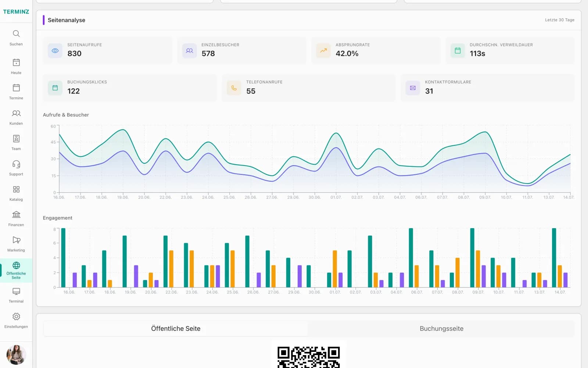The image size is (588, 368).
Task: Click the 19.06. label on the line chart
Action: pyautogui.click(x=123, y=198)
